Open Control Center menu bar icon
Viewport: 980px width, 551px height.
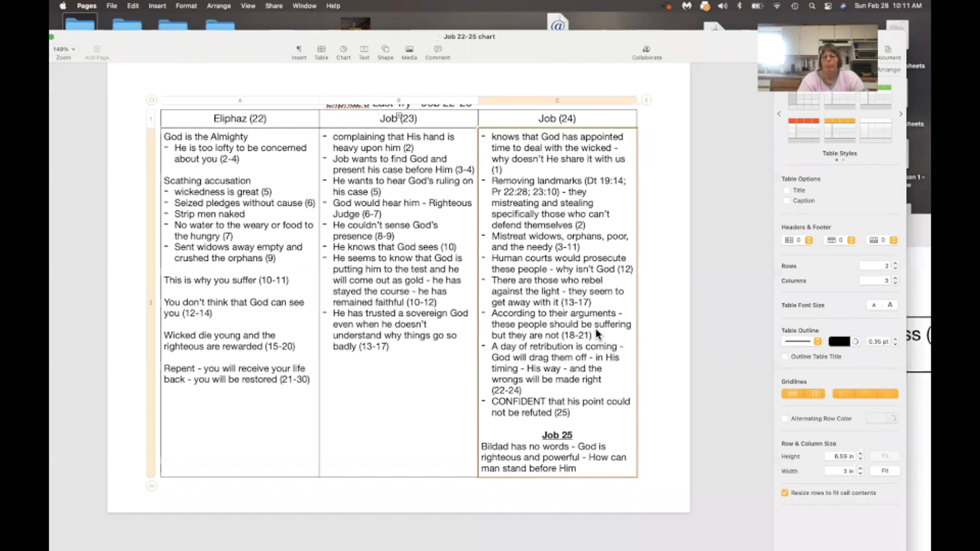(828, 6)
